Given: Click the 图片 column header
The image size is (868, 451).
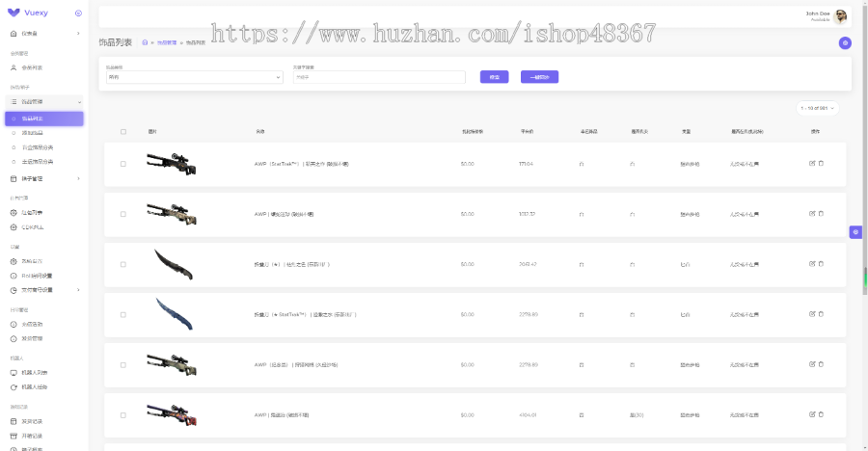Looking at the screenshot, I should (152, 132).
